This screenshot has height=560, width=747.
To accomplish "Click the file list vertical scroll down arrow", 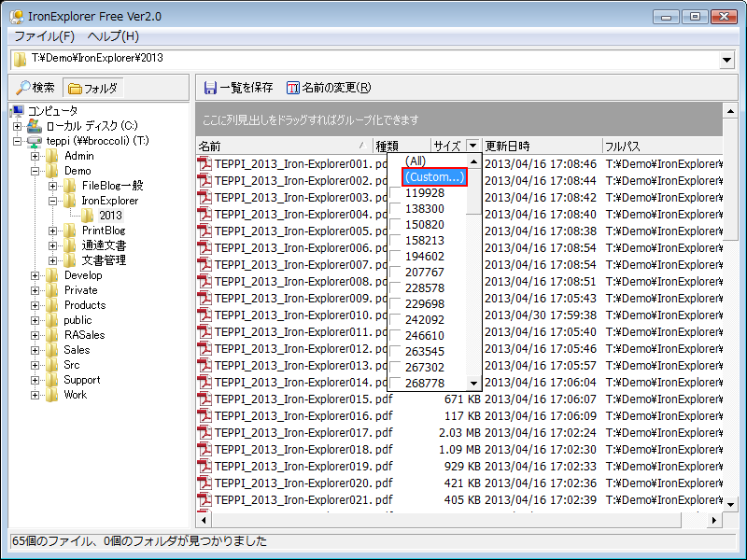I will [730, 503].
